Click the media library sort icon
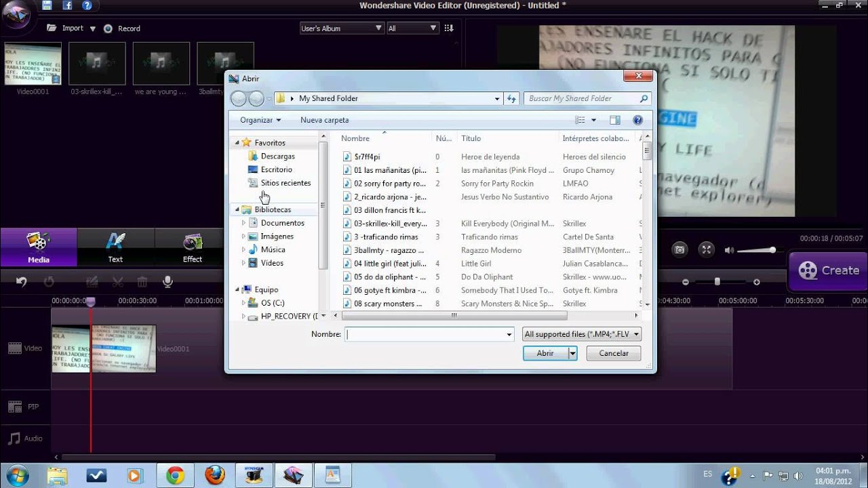The height and width of the screenshot is (488, 868). [x=449, y=28]
